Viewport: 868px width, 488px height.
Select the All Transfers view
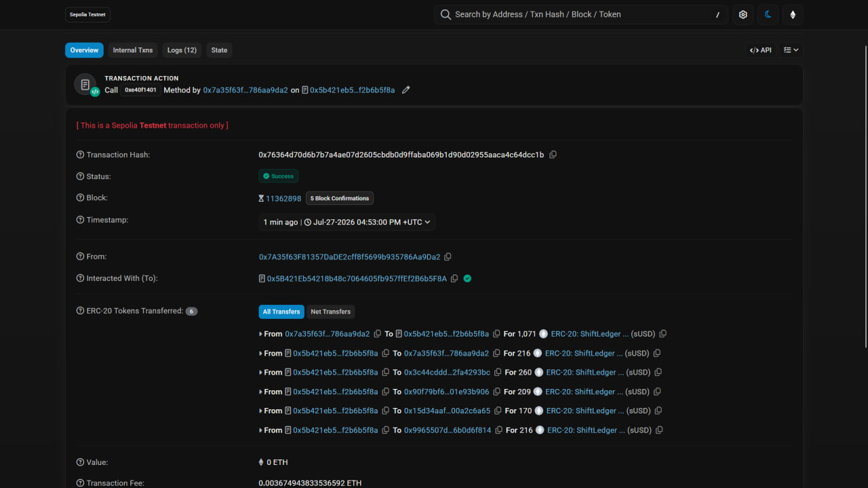pyautogui.click(x=281, y=312)
